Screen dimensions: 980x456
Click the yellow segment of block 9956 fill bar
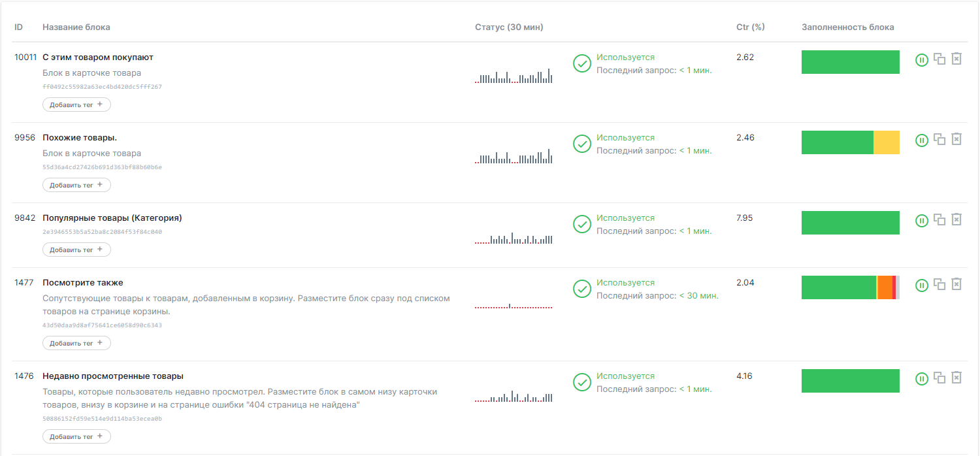coord(886,142)
